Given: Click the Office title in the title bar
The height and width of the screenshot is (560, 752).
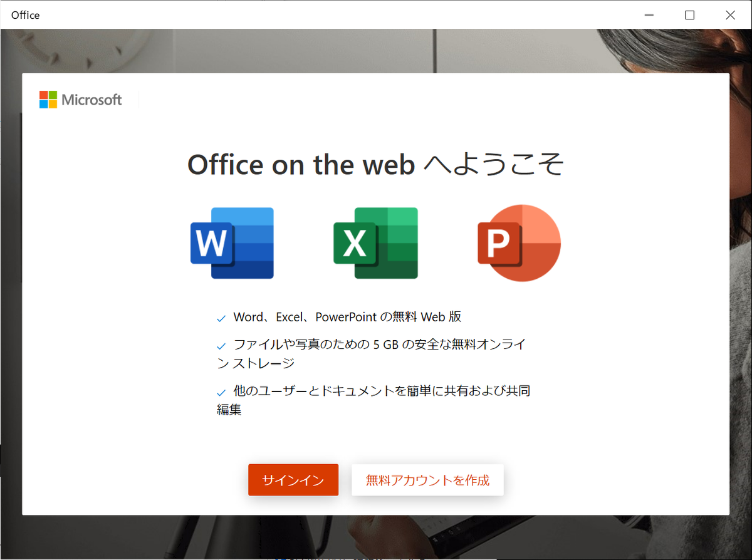Looking at the screenshot, I should (x=25, y=14).
